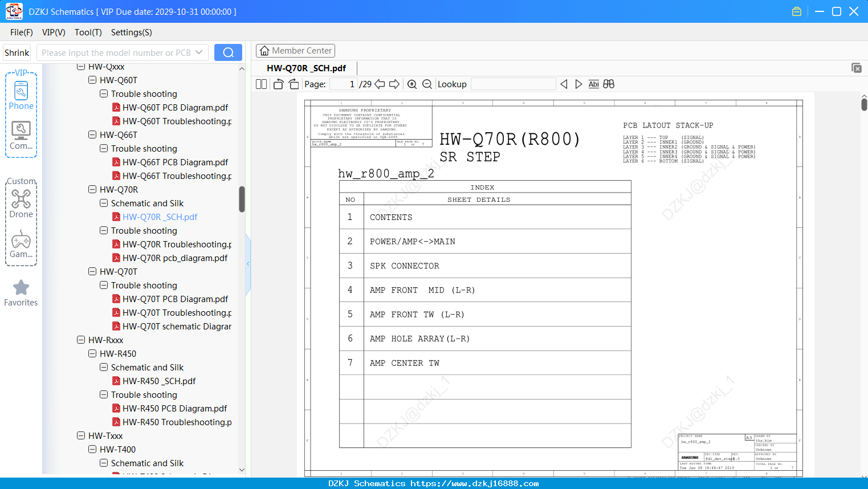Viewport: 868px width, 489px height.
Task: Toggle whole-word match Abi icon
Action: [593, 84]
